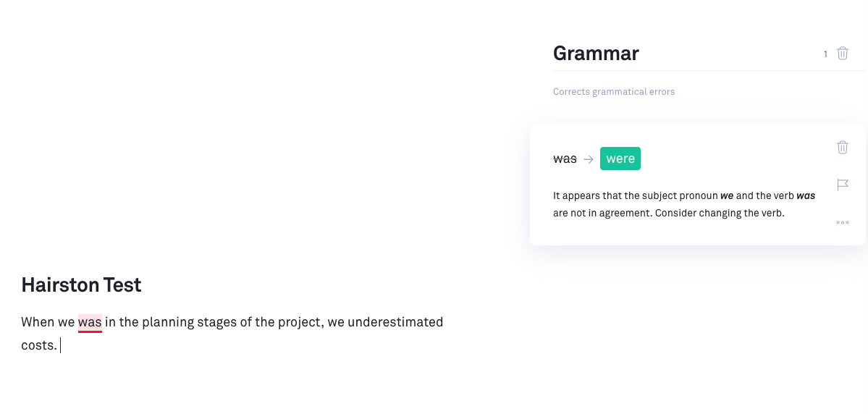Click the arrow between was and were
The image size is (868, 414).
pos(588,159)
